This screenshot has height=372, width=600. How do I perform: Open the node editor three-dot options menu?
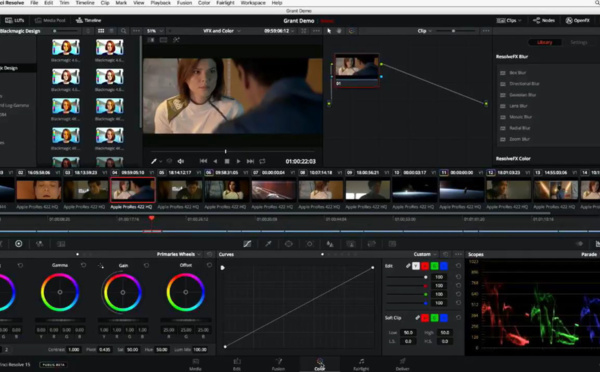486,31
